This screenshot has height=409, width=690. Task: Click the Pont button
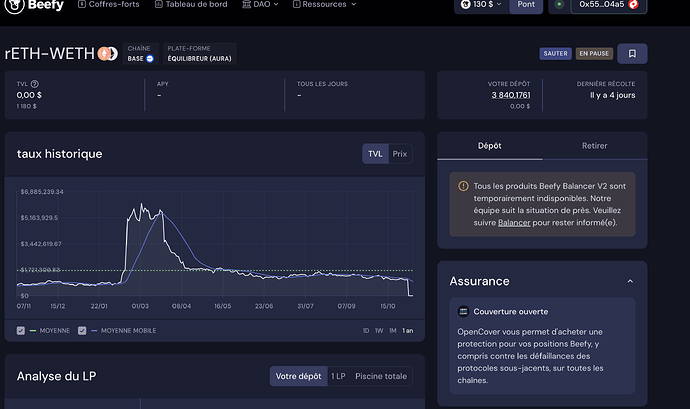pyautogui.click(x=527, y=5)
